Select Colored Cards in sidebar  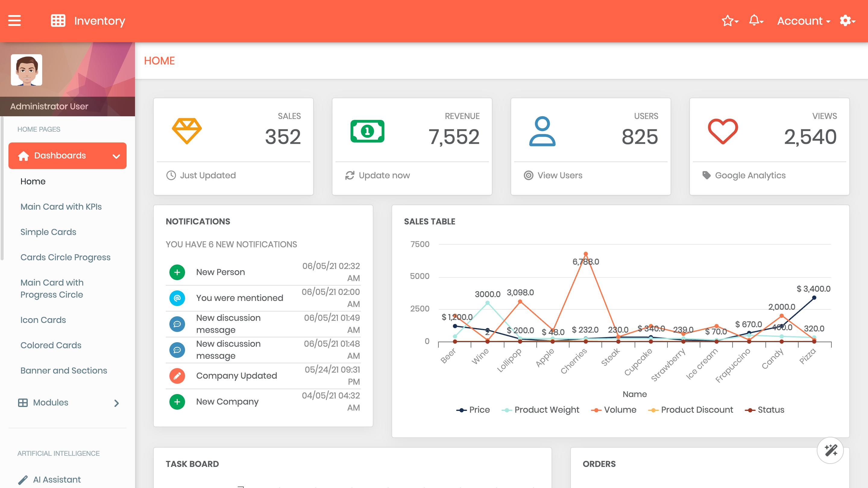51,345
